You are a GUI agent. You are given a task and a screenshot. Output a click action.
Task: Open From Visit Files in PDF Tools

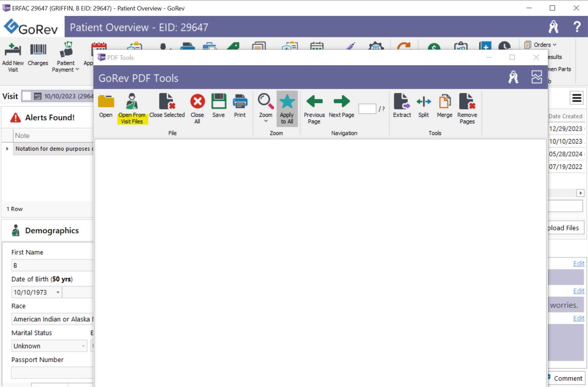(x=132, y=109)
